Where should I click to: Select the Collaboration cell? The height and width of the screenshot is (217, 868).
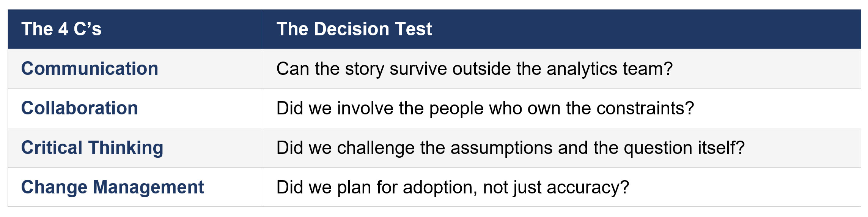pyautogui.click(x=79, y=108)
